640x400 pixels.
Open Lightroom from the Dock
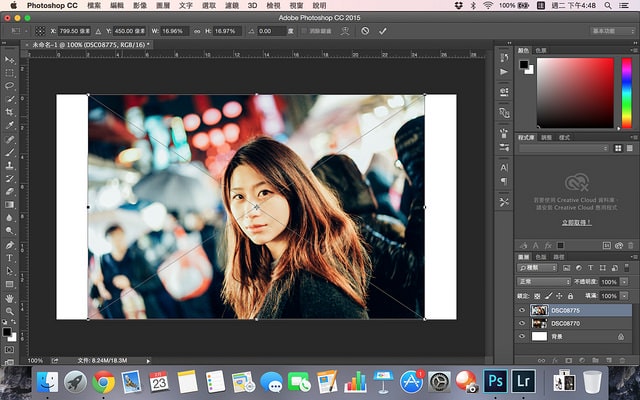point(521,381)
